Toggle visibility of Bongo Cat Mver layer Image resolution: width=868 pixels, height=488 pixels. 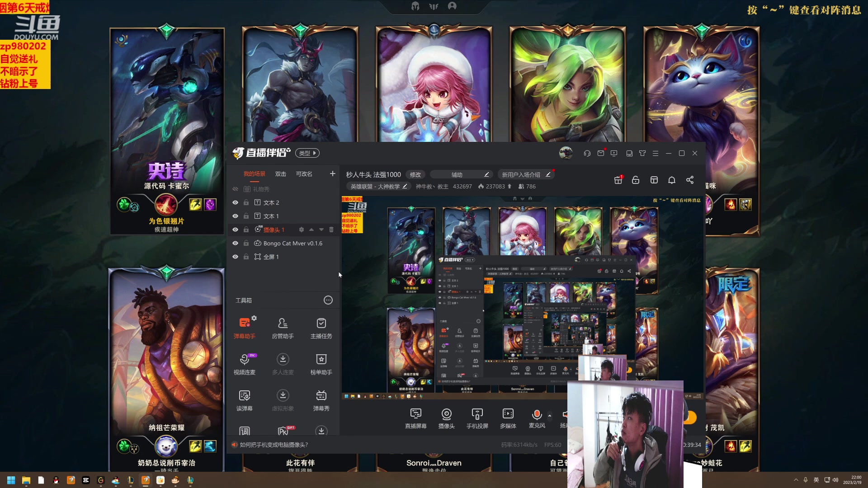[x=235, y=243]
